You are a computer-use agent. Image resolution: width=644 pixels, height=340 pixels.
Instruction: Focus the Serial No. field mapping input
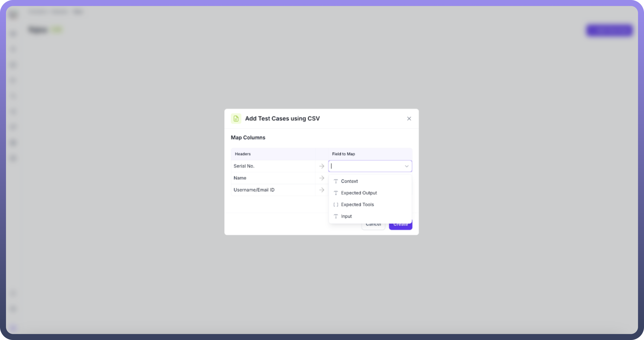click(x=366, y=166)
